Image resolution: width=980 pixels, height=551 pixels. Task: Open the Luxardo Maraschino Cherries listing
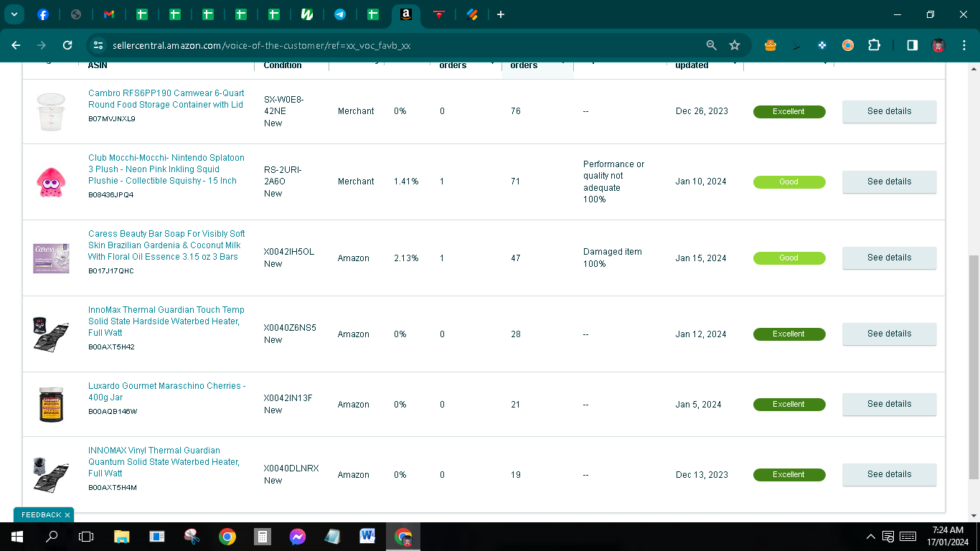[166, 392]
